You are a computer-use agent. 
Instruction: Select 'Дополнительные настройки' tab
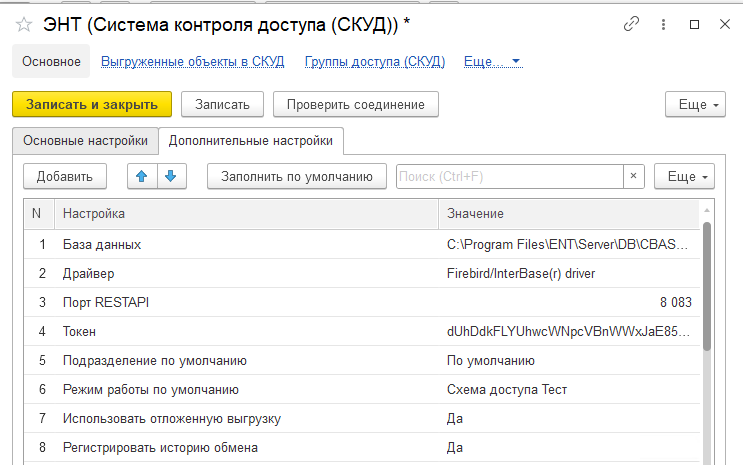pos(251,141)
